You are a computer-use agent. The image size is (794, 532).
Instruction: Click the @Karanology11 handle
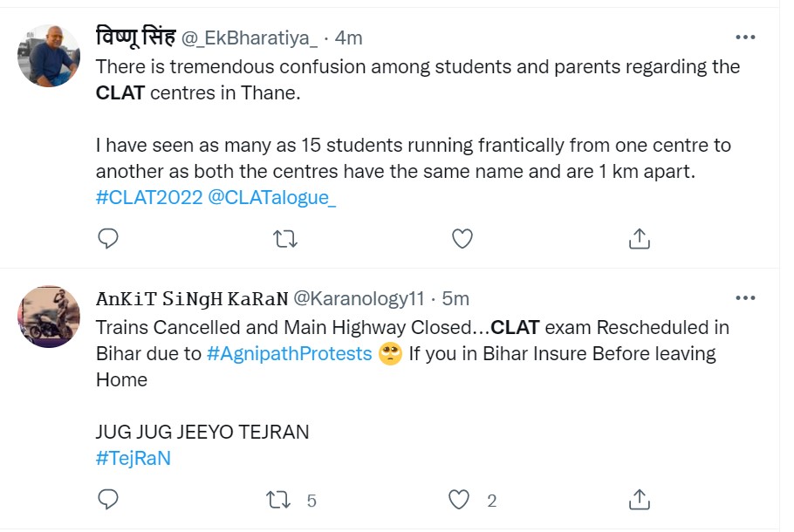[358, 298]
